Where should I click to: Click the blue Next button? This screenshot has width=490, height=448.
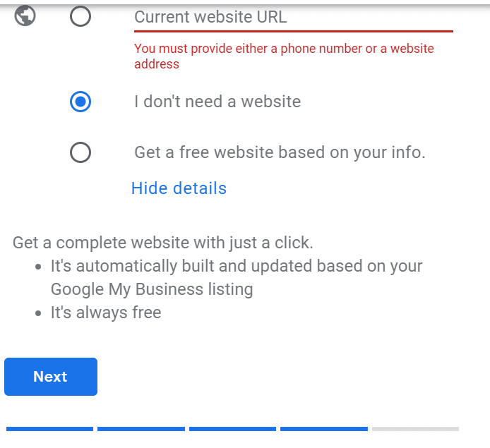pyautogui.click(x=51, y=377)
